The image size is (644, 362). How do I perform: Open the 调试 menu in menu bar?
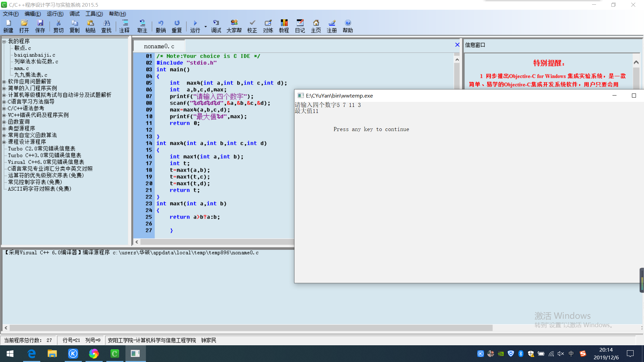(74, 14)
